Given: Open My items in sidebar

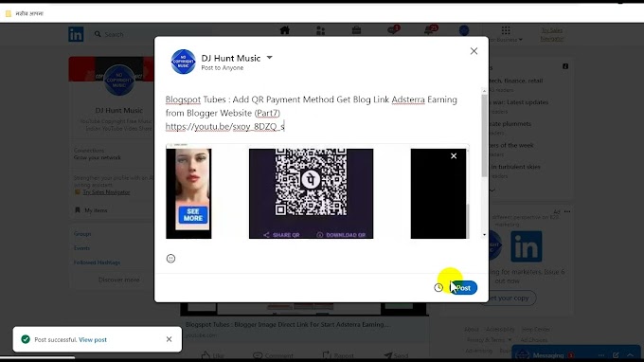Looking at the screenshot, I should (96, 210).
